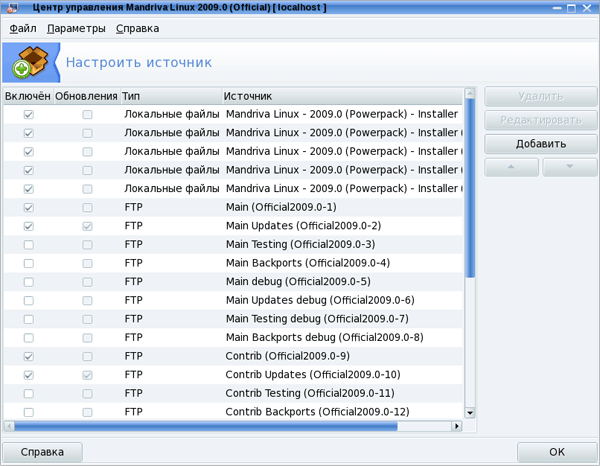Click the horizontal scrollbar left arrow
Screen dimensions: 600x466
tap(9, 426)
